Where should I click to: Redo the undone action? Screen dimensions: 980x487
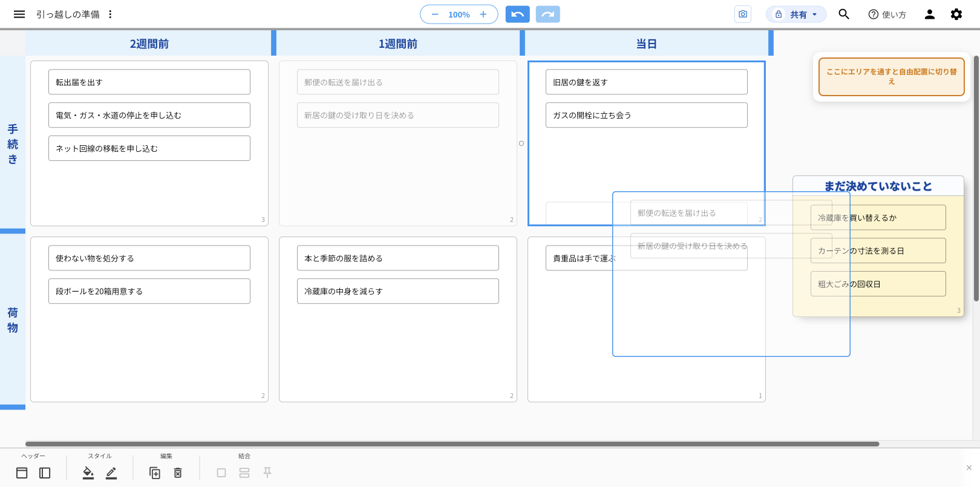(x=548, y=15)
